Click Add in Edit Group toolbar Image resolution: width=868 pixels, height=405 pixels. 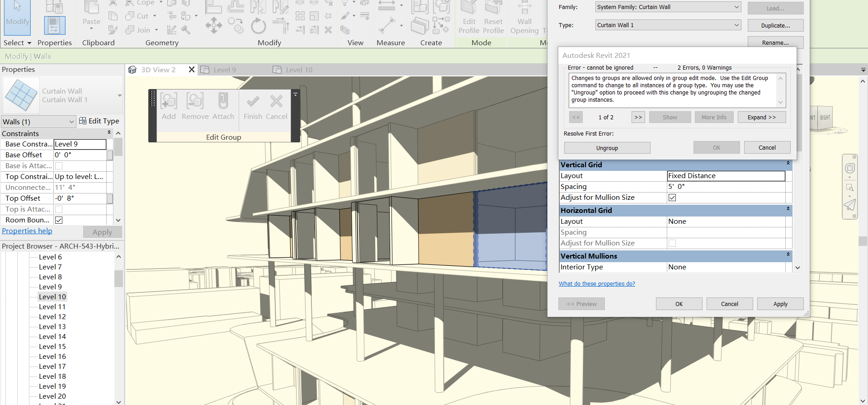click(x=169, y=107)
